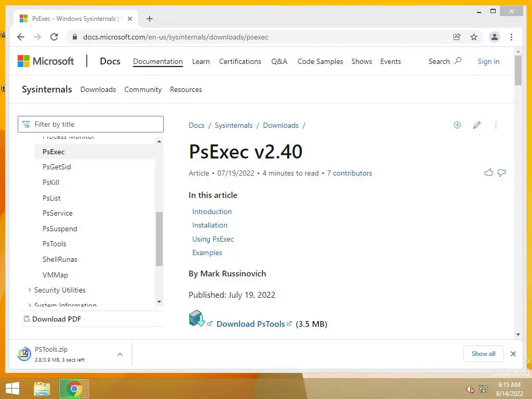Image resolution: width=532 pixels, height=399 pixels.
Task: View site security lock info
Action: click(x=75, y=37)
